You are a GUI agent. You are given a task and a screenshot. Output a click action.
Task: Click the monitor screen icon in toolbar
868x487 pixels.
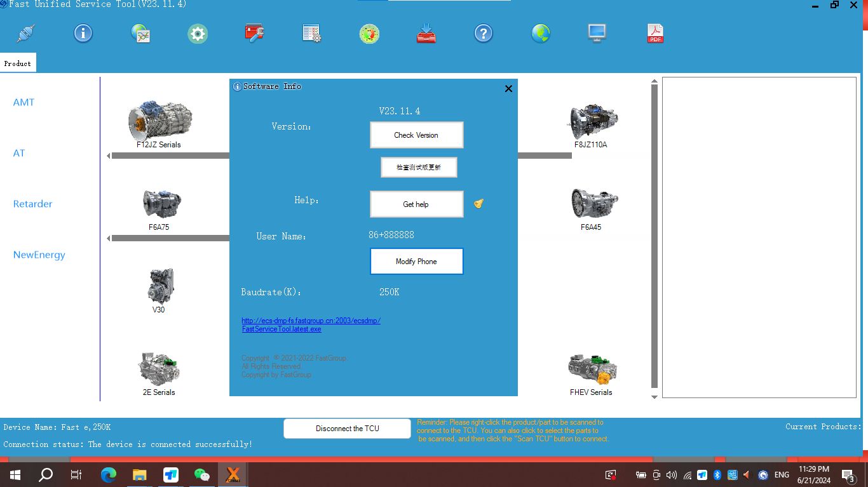(x=597, y=33)
